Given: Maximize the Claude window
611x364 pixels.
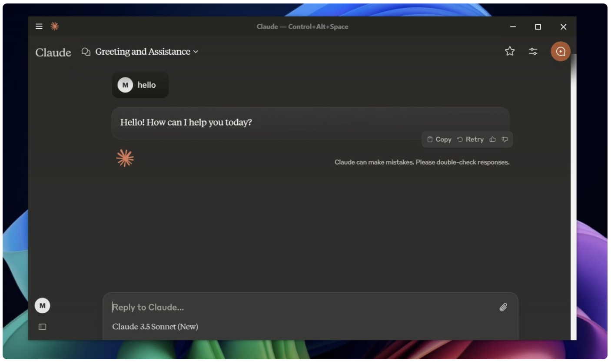Looking at the screenshot, I should coord(538,27).
